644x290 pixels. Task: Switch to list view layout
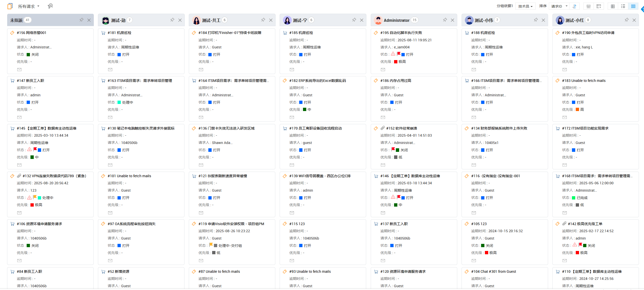point(623,6)
